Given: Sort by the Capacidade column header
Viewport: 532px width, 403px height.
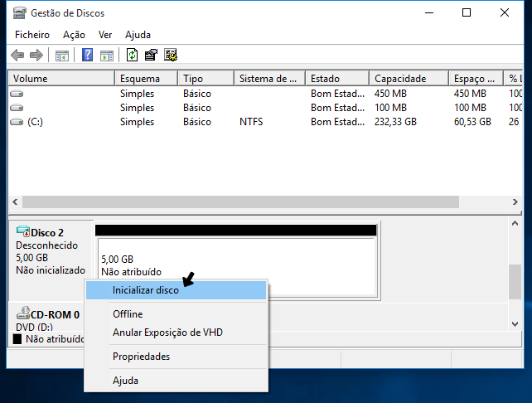Looking at the screenshot, I should tap(409, 79).
